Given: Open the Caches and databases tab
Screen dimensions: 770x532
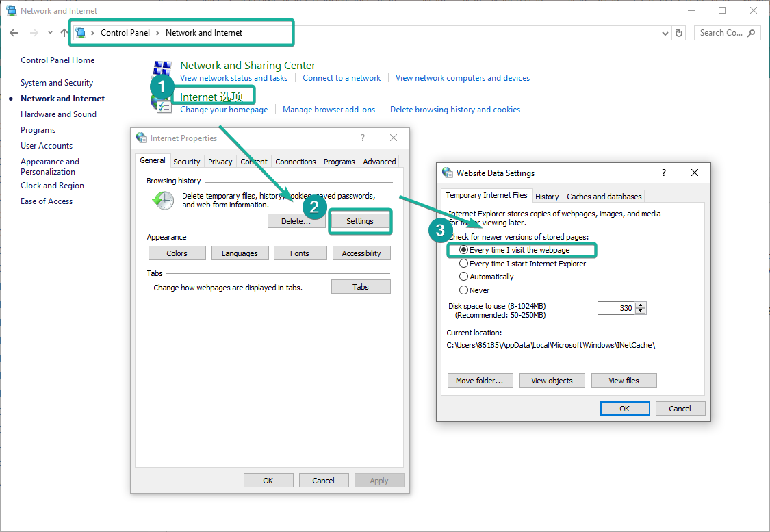Looking at the screenshot, I should click(604, 197).
